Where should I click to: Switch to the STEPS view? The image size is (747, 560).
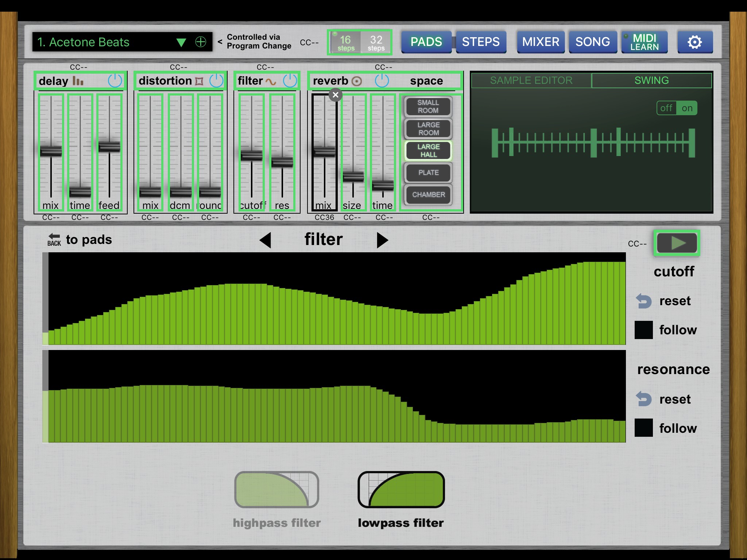(x=481, y=42)
